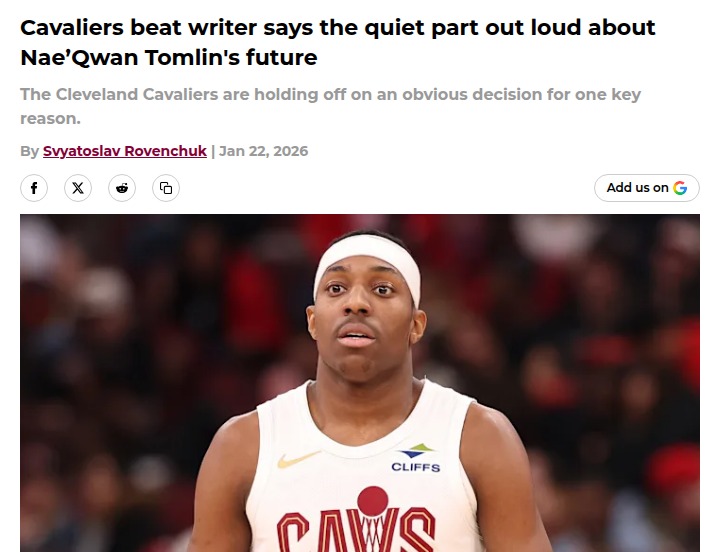This screenshot has height=552, width=720.
Task: Click the word By before author
Action: pyautogui.click(x=29, y=151)
